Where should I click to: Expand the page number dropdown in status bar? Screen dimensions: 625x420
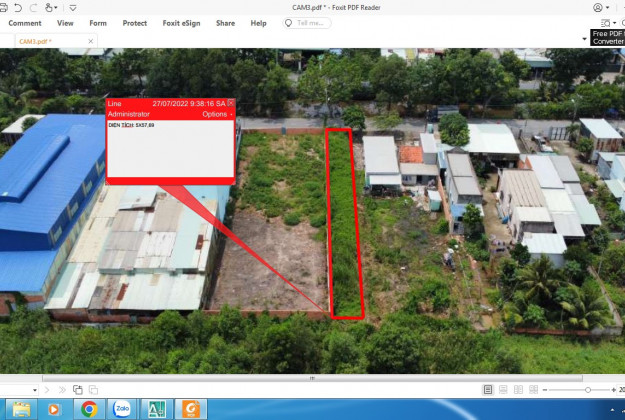pyautogui.click(x=36, y=390)
